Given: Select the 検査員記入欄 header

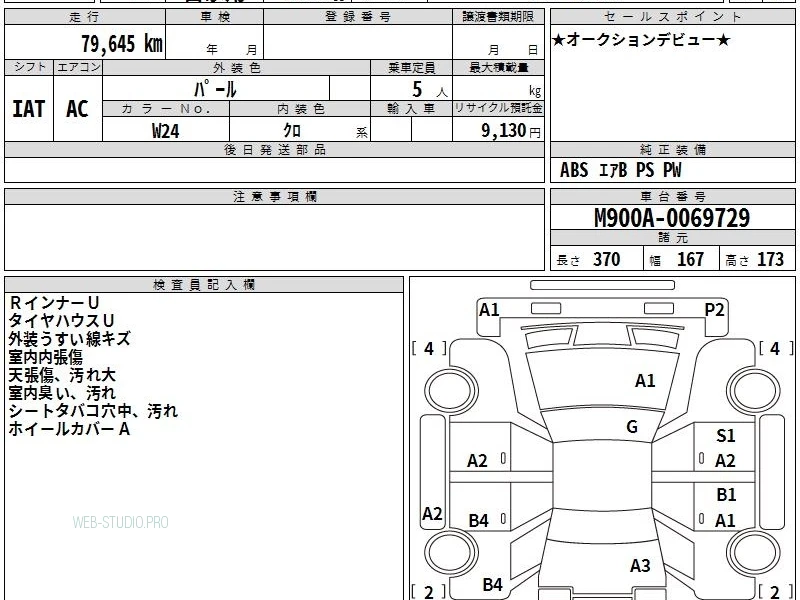Looking at the screenshot, I should [x=204, y=285].
